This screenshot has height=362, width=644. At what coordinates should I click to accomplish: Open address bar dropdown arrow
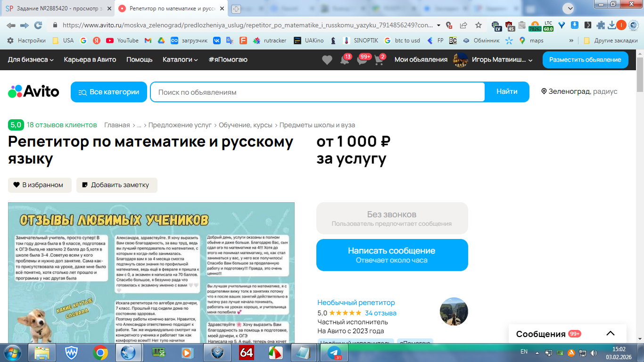439,25
